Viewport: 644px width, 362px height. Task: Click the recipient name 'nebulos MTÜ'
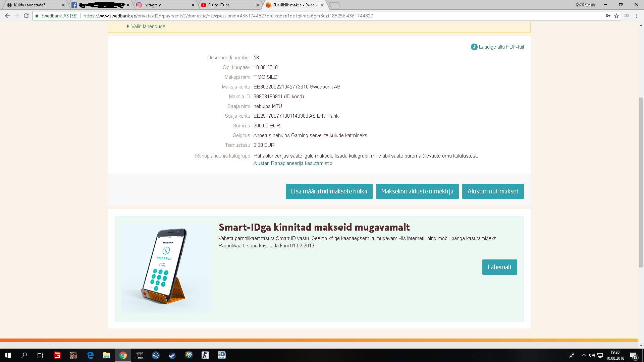268,106
